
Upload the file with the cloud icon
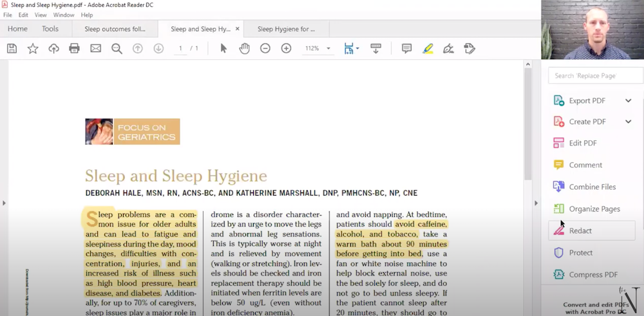click(54, 48)
